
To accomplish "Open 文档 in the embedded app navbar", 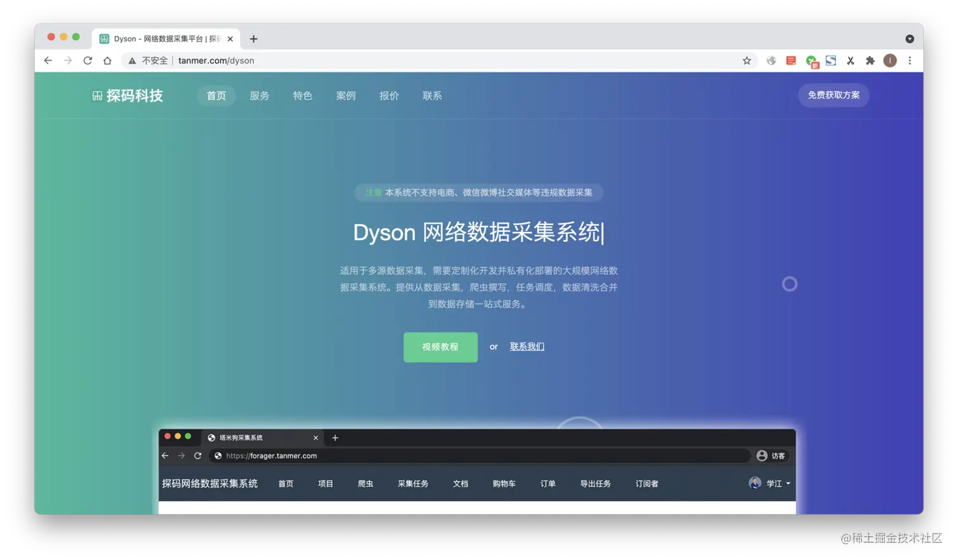I will tap(461, 483).
